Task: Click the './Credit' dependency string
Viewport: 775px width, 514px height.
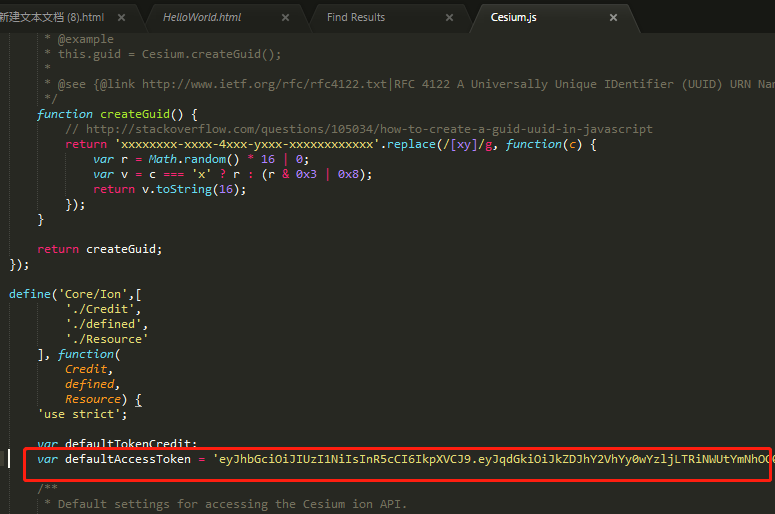Action: click(100, 309)
